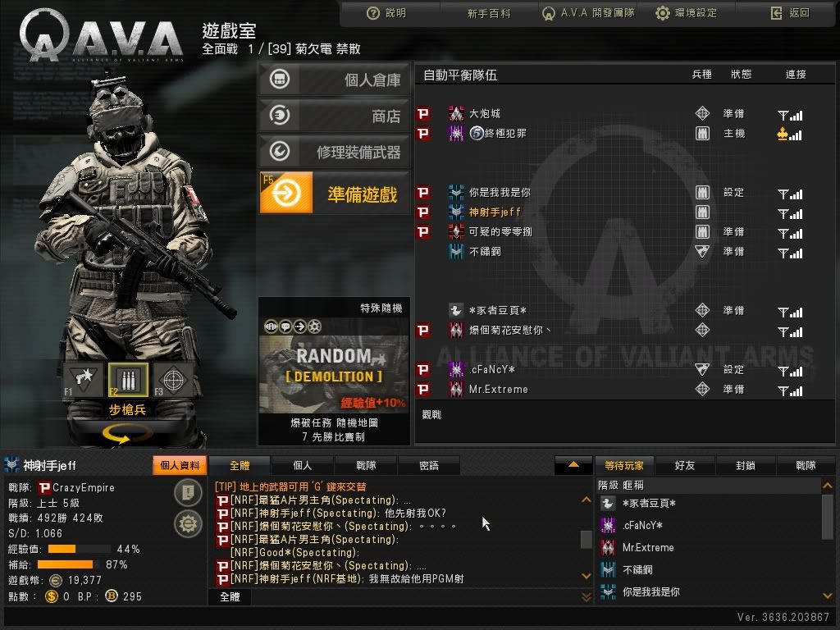
Task: Select the F1 pointman class icon
Action: [84, 380]
